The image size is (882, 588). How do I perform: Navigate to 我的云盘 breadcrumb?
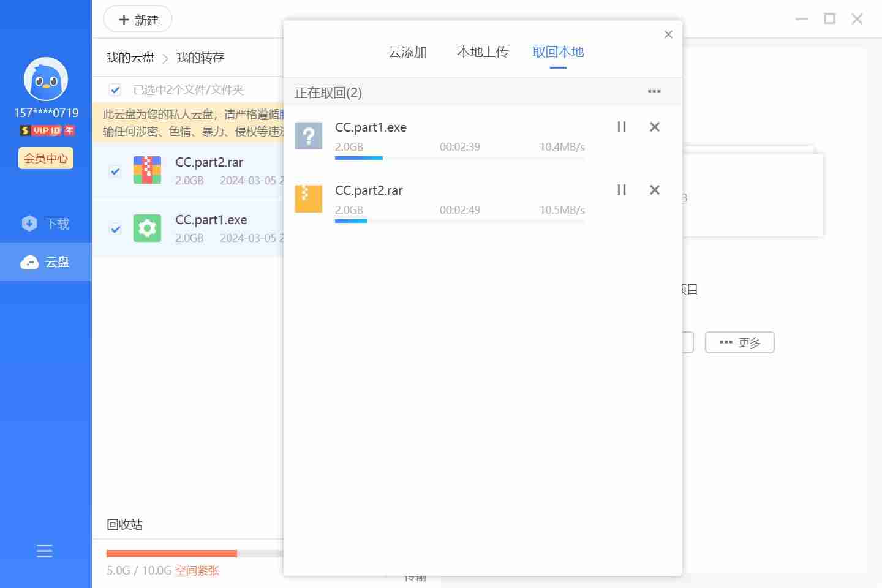point(130,58)
